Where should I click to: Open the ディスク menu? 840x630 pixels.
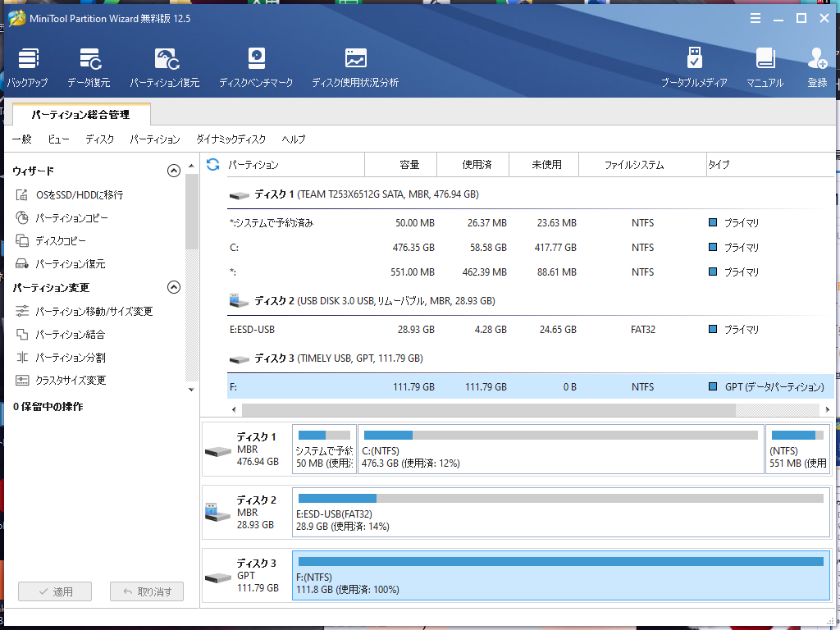(99, 139)
